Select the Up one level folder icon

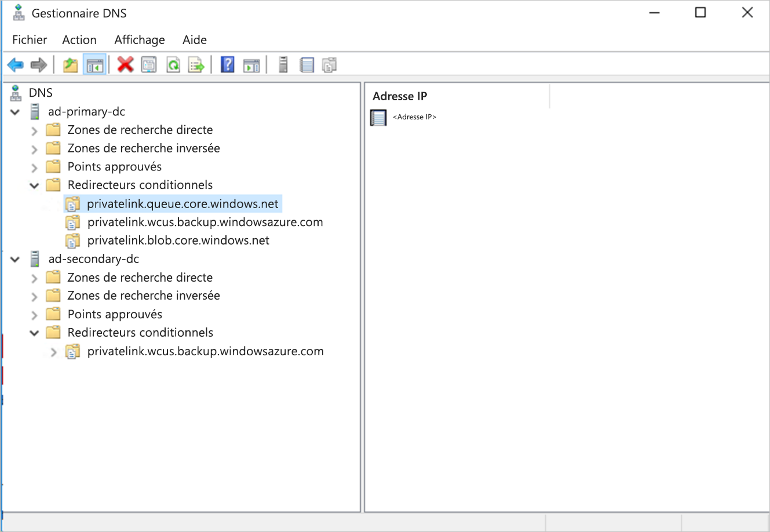70,64
